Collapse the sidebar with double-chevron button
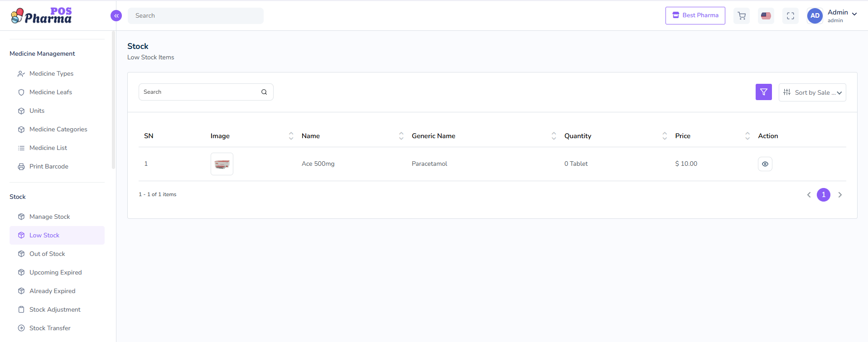868x342 pixels. click(116, 16)
